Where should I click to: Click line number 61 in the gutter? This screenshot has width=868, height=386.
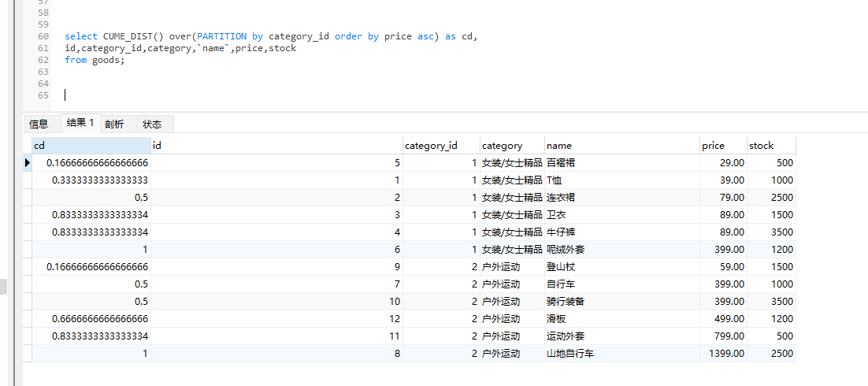tap(43, 48)
